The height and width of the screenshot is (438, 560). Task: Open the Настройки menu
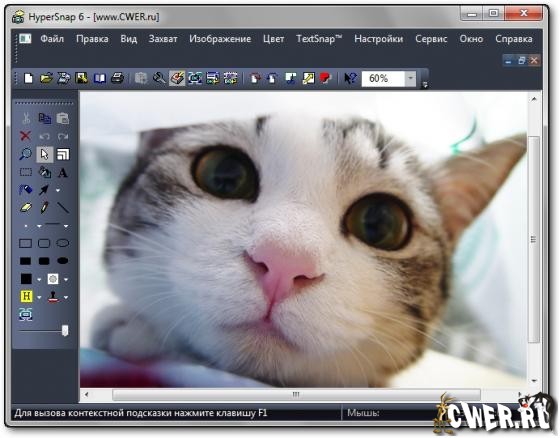tap(379, 39)
